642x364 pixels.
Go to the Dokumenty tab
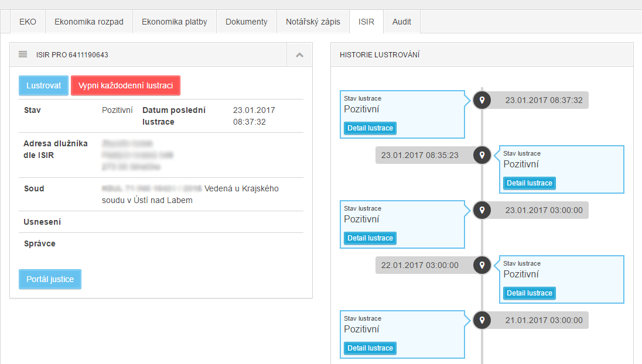click(247, 22)
